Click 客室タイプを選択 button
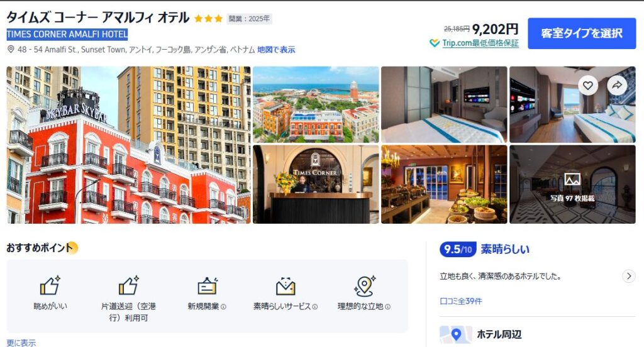This screenshot has width=644, height=347. (x=582, y=33)
